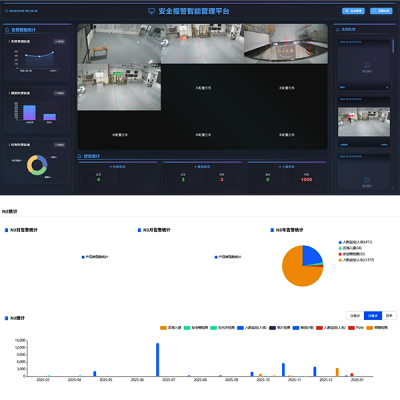Click the empty-image placeholder icon in the first alert card
This screenshot has width=400, height=400.
pyautogui.click(x=367, y=65)
